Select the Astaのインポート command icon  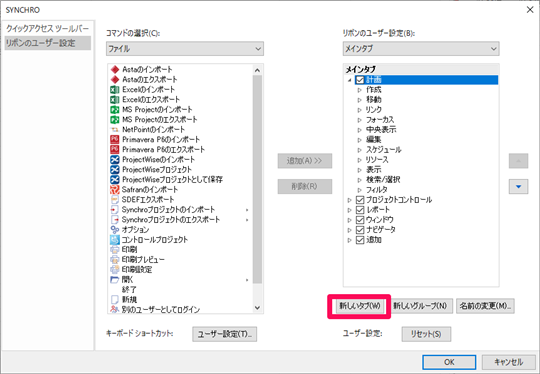click(x=115, y=70)
